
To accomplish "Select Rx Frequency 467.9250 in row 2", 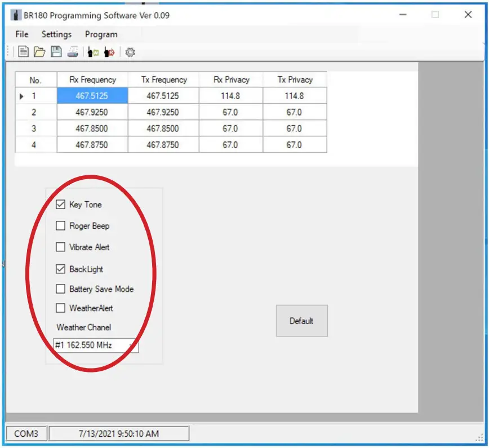I will (x=92, y=112).
